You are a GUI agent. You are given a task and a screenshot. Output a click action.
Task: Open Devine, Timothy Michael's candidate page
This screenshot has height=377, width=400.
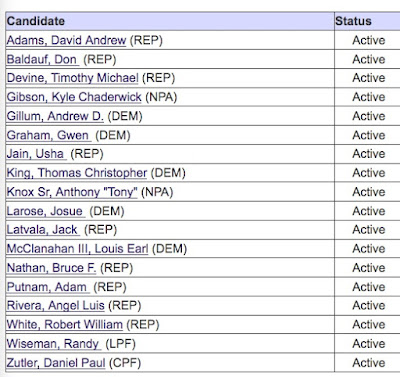[x=72, y=78]
